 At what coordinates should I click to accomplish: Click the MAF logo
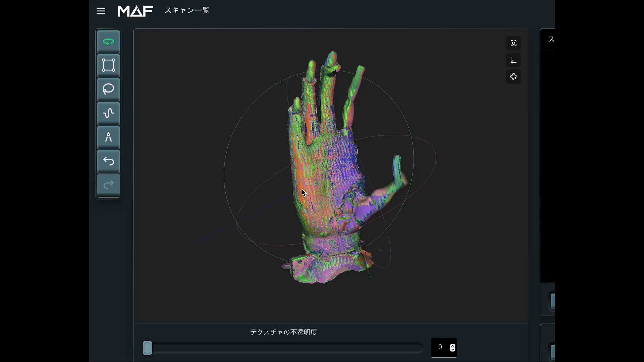click(x=136, y=11)
